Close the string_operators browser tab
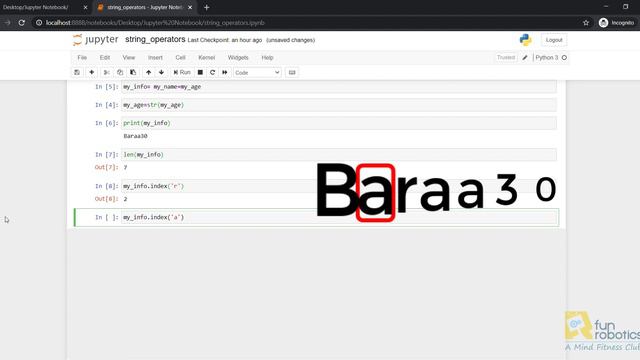The height and width of the screenshot is (360, 640). point(190,7)
